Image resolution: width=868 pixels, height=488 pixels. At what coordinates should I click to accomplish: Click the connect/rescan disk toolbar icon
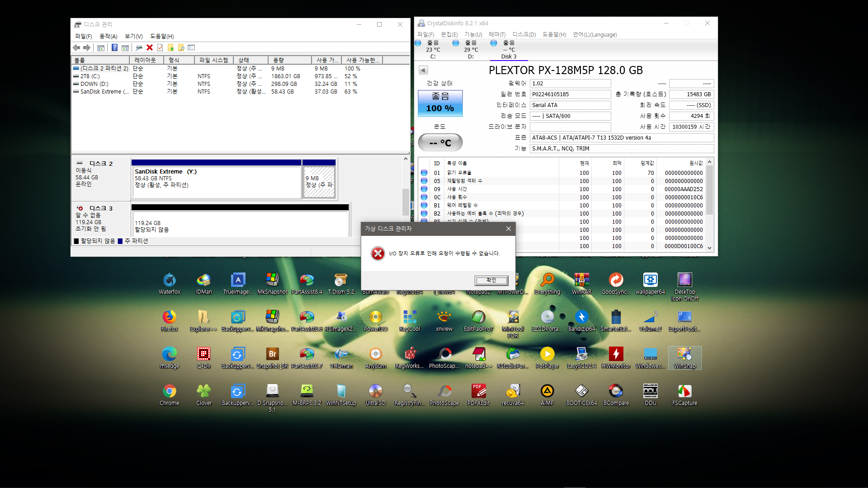coord(139,47)
